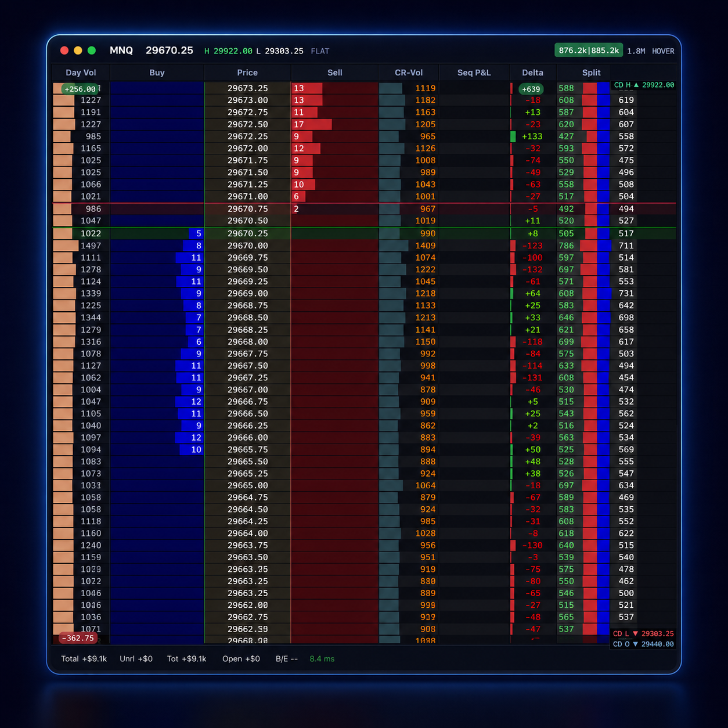Click the sell size 17 at price 29672.50

click(x=299, y=124)
